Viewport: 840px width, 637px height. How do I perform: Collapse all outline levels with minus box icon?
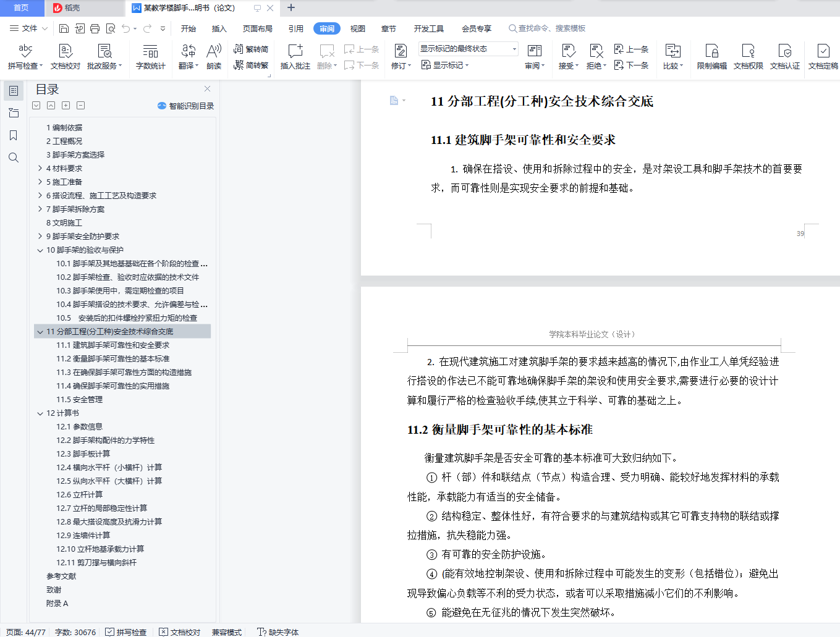tap(81, 106)
